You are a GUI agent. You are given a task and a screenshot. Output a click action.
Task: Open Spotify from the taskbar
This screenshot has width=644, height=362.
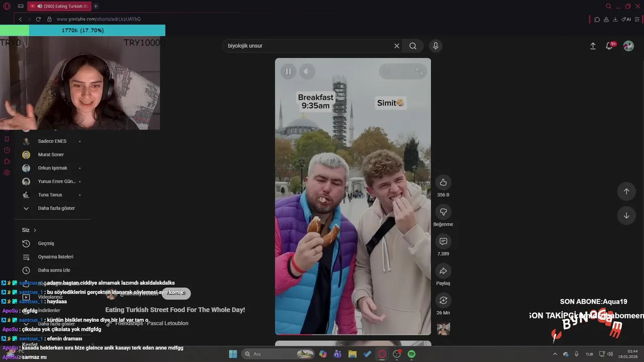(x=412, y=354)
